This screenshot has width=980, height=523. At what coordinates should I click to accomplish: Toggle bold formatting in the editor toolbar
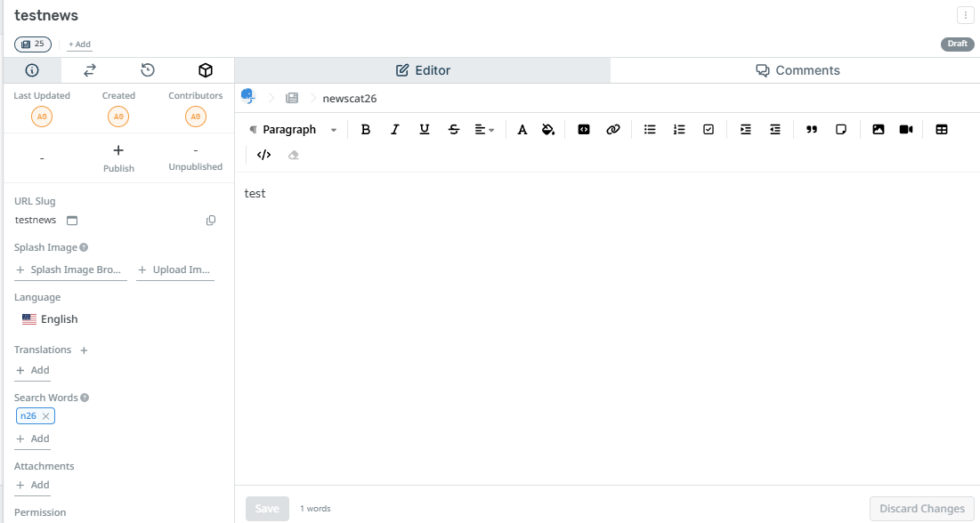coord(365,130)
